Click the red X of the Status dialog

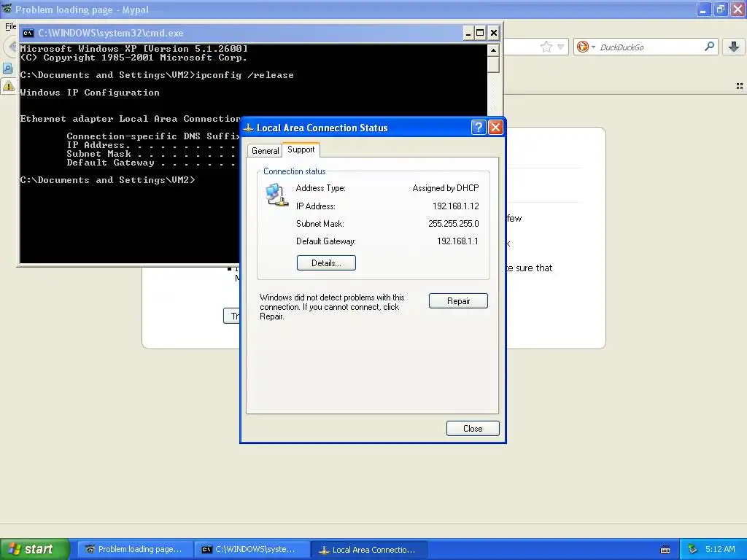[495, 127]
